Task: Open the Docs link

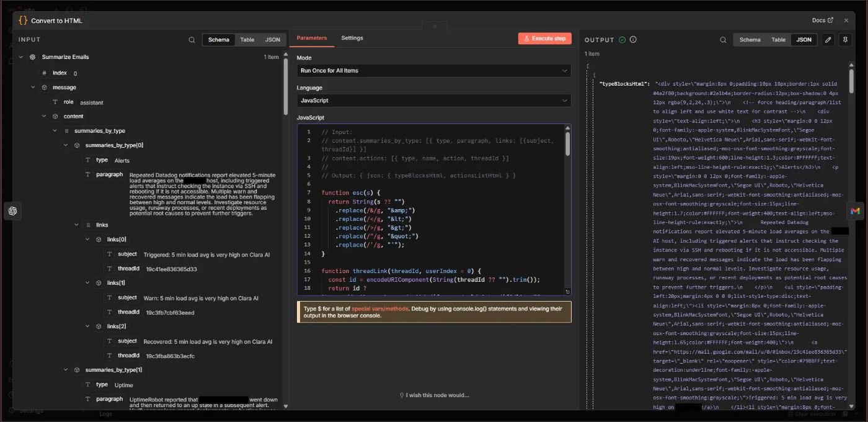Action: (x=822, y=20)
